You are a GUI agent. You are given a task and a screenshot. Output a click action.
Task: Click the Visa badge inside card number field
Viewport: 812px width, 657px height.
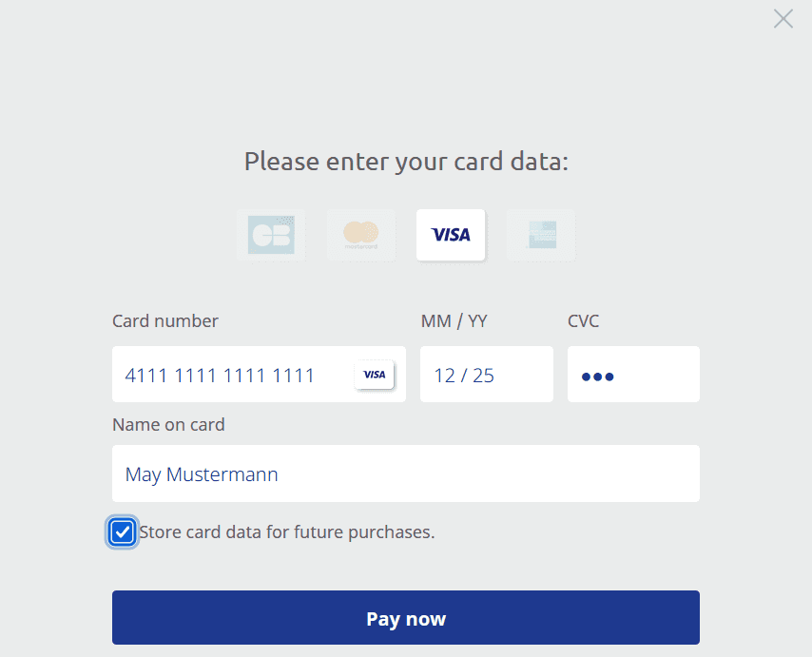pos(375,375)
